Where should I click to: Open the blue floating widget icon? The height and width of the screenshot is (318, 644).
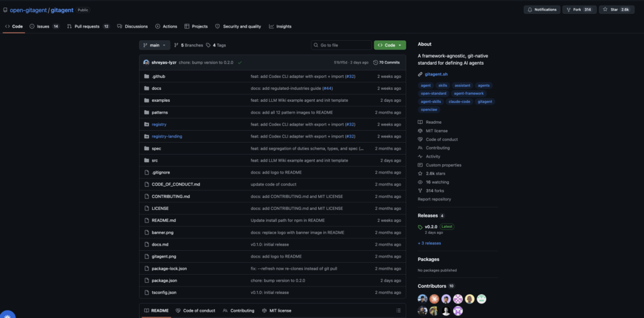(x=7, y=314)
